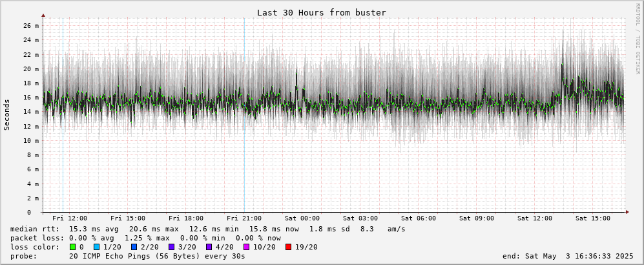Click the violet 4/20 loss swatch
The height and width of the screenshot is (265, 644).
(209, 247)
